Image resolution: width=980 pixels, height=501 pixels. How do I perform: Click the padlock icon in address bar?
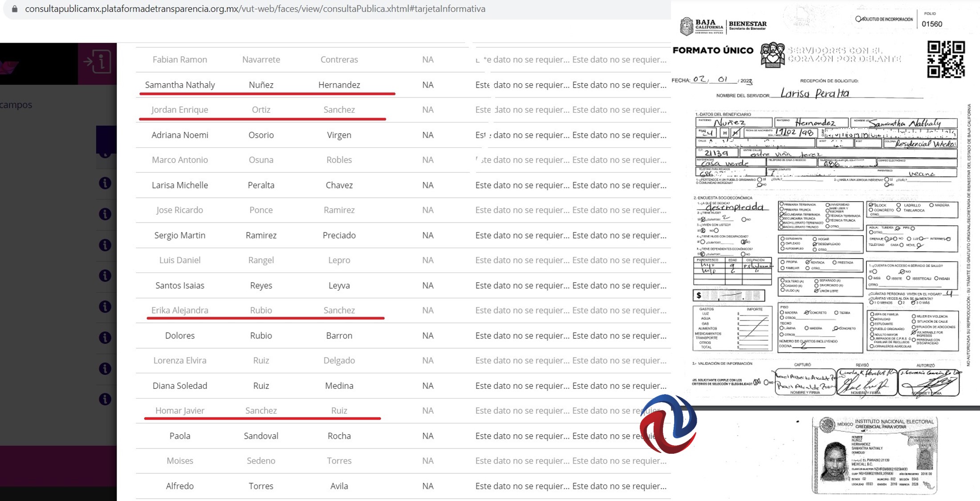(15, 9)
